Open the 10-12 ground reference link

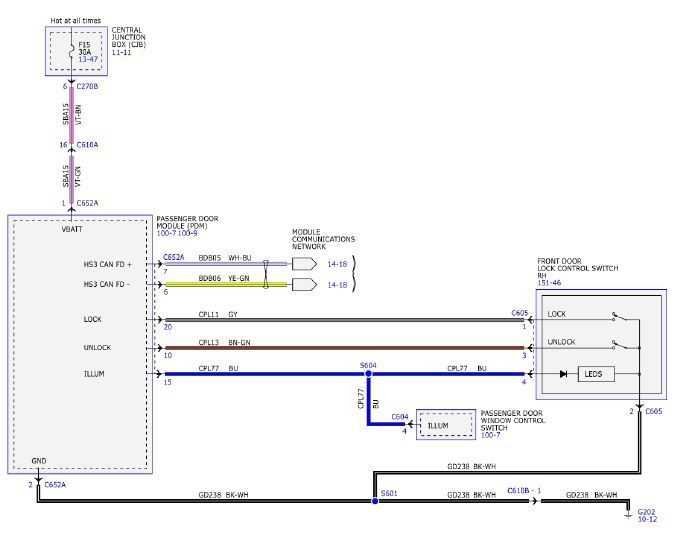[647, 519]
